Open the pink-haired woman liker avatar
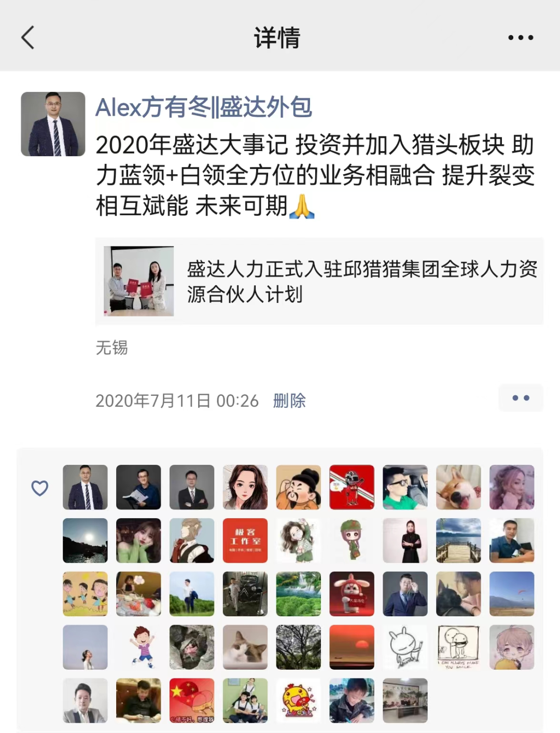Image resolution: width=560 pixels, height=733 pixels. pyautogui.click(x=512, y=487)
